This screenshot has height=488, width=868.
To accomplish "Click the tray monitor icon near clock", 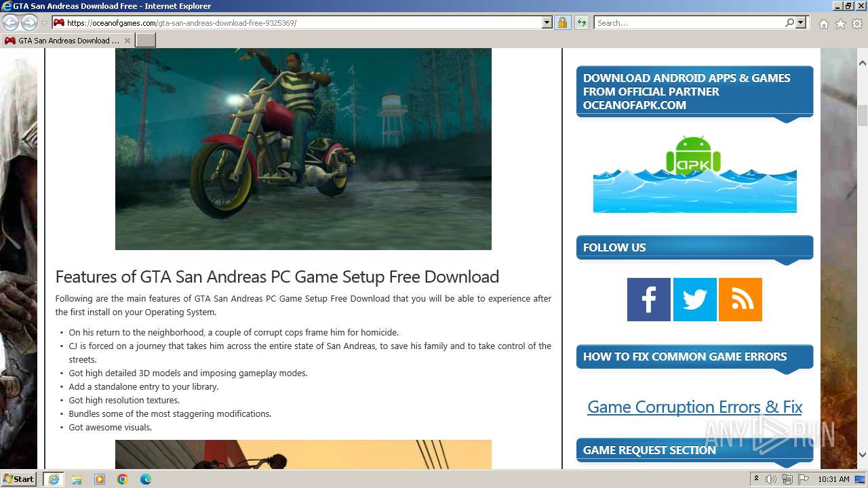I will click(860, 479).
